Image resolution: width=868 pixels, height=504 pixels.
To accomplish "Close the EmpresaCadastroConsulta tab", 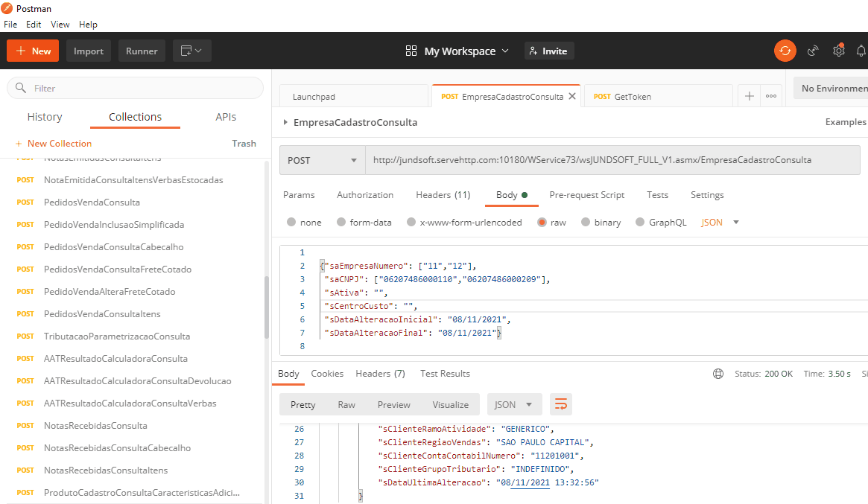I will coord(572,96).
